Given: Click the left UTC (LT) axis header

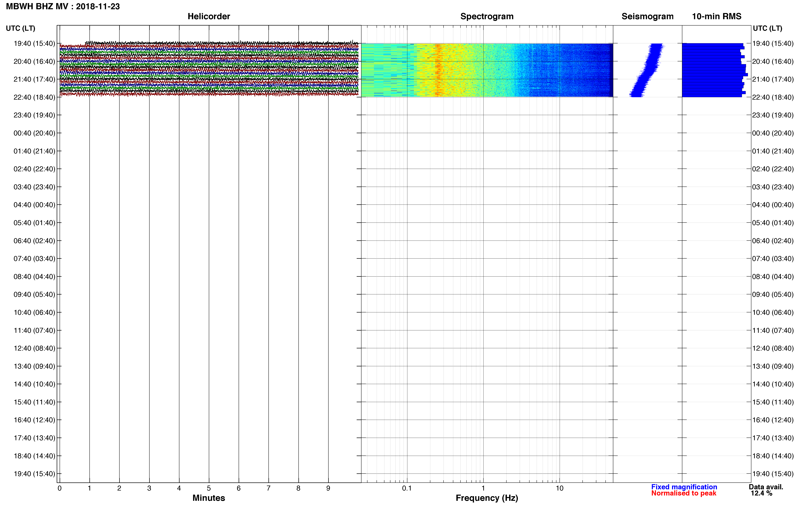Looking at the screenshot, I should pyautogui.click(x=21, y=28).
